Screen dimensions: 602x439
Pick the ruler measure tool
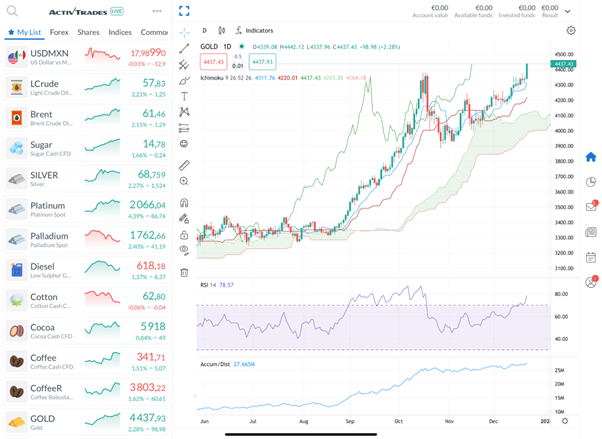click(185, 164)
